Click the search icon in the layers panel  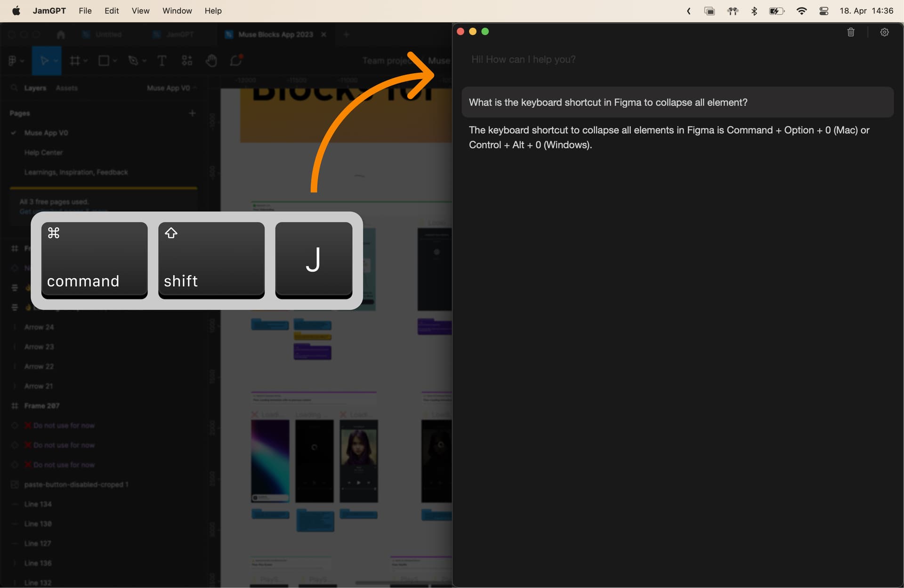tap(15, 88)
